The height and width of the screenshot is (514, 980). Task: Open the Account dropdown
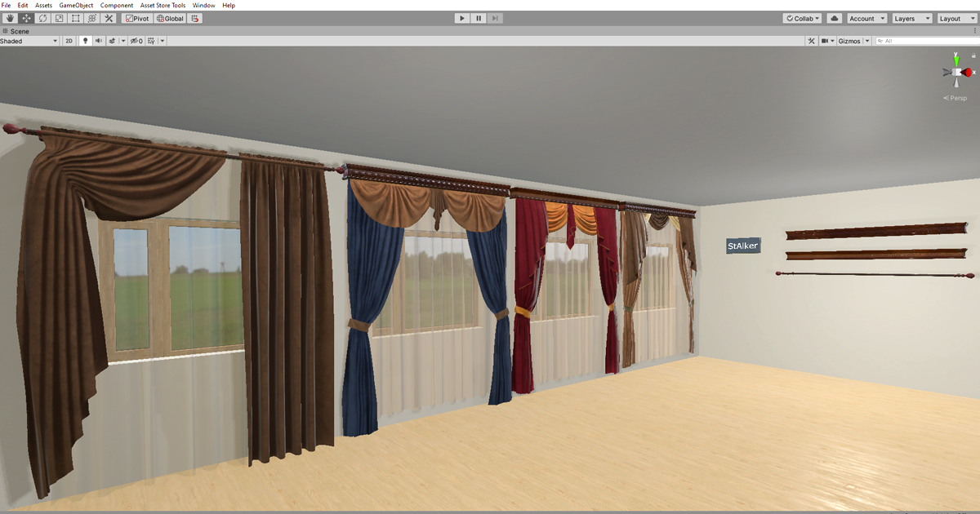point(866,18)
